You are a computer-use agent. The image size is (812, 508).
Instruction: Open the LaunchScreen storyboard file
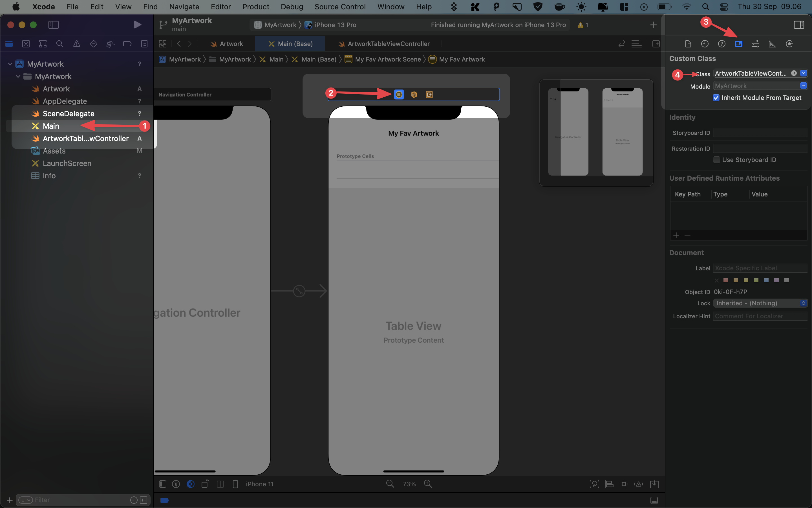tap(67, 163)
